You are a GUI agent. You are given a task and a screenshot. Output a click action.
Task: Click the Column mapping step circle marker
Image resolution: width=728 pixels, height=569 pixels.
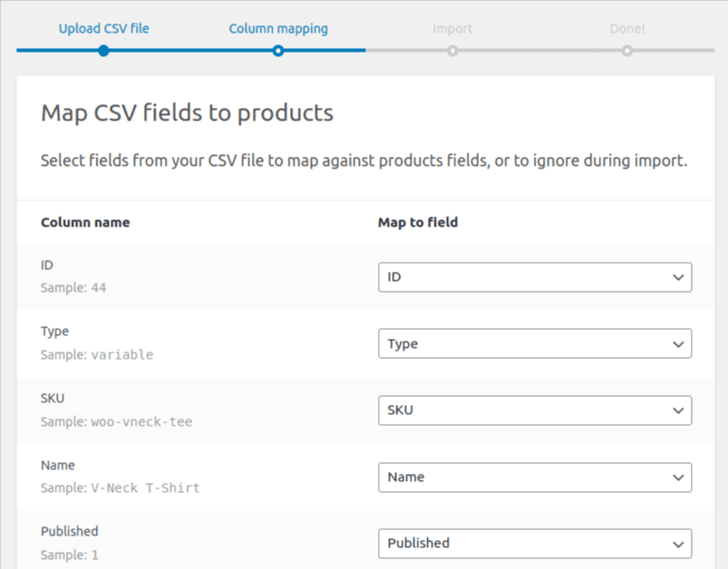pos(278,51)
